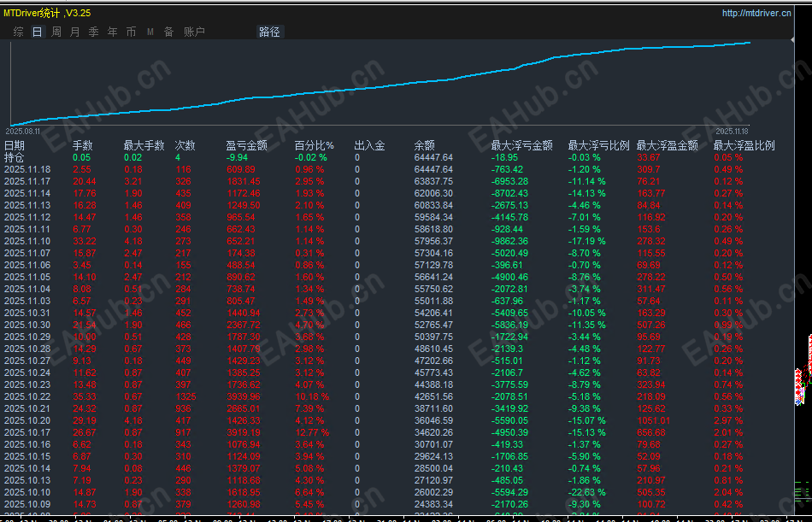Click the small arrow at chart's right edge

pos(792,39)
